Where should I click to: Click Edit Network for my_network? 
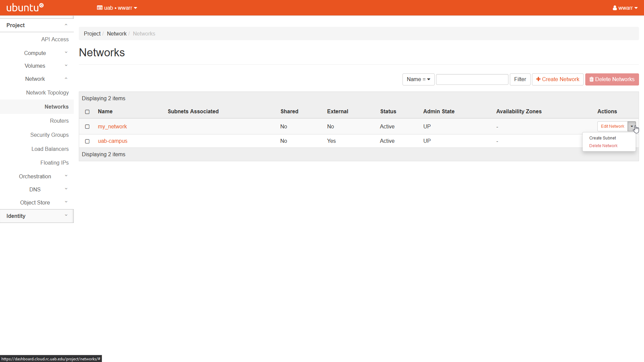point(612,126)
